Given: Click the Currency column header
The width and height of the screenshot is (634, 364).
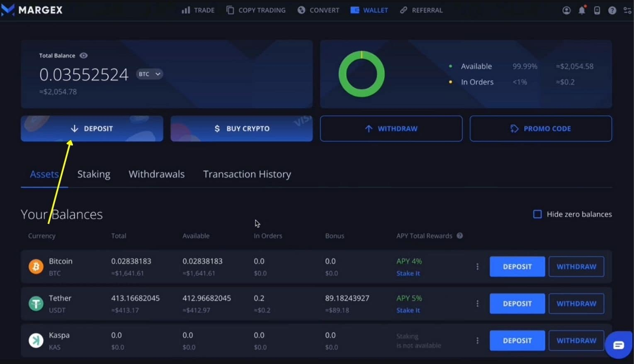Looking at the screenshot, I should click(41, 235).
